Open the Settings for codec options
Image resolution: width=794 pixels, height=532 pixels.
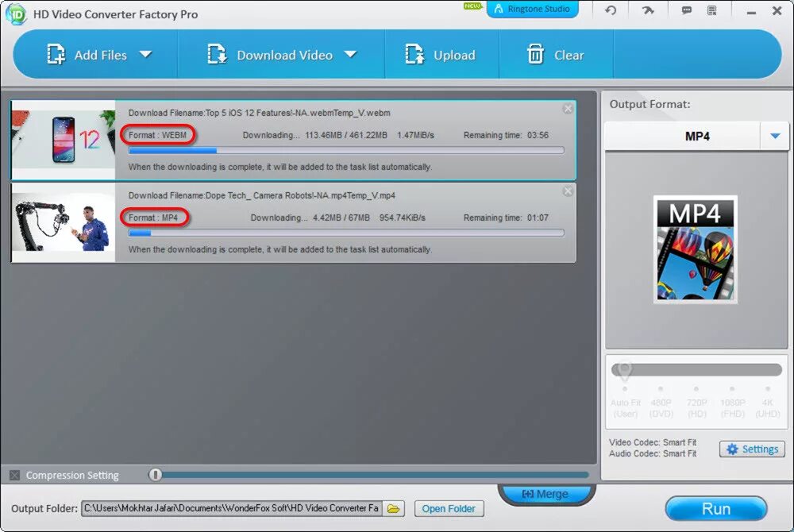click(x=751, y=449)
